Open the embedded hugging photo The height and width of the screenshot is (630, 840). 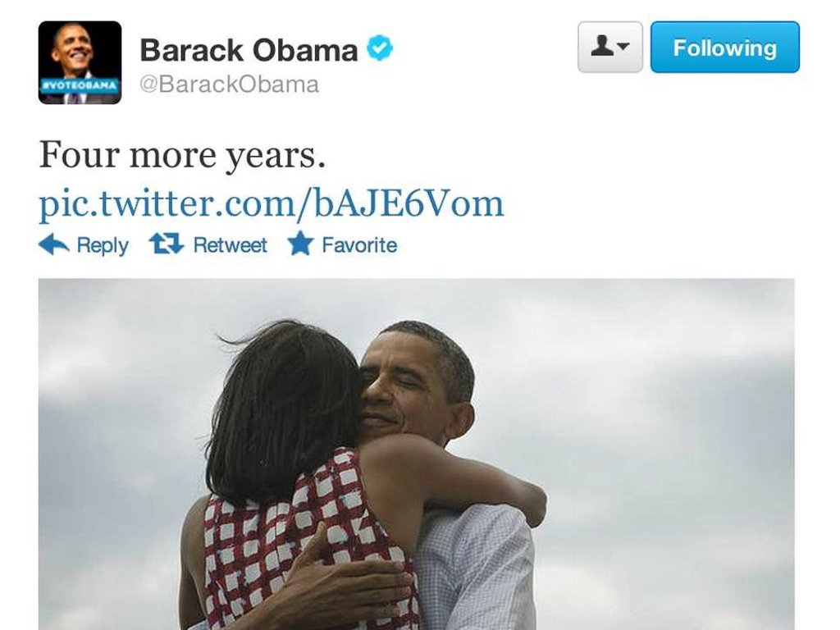pyautogui.click(x=416, y=454)
